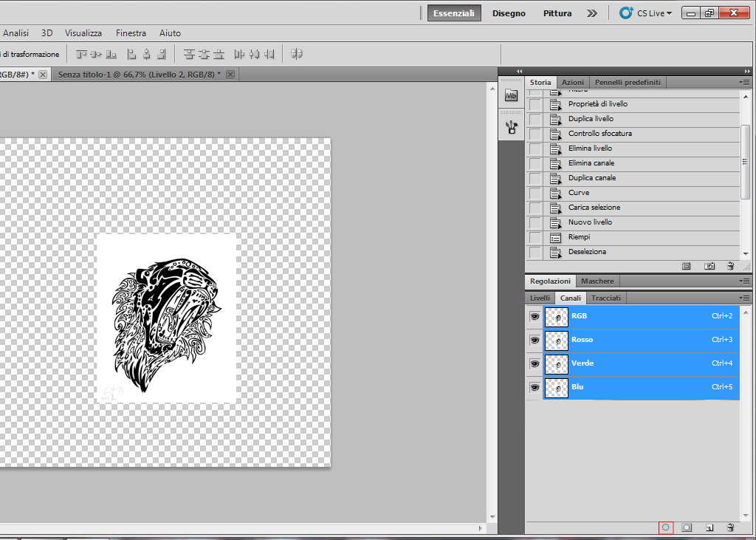Click the Auto-Align Layers icon

point(297,54)
